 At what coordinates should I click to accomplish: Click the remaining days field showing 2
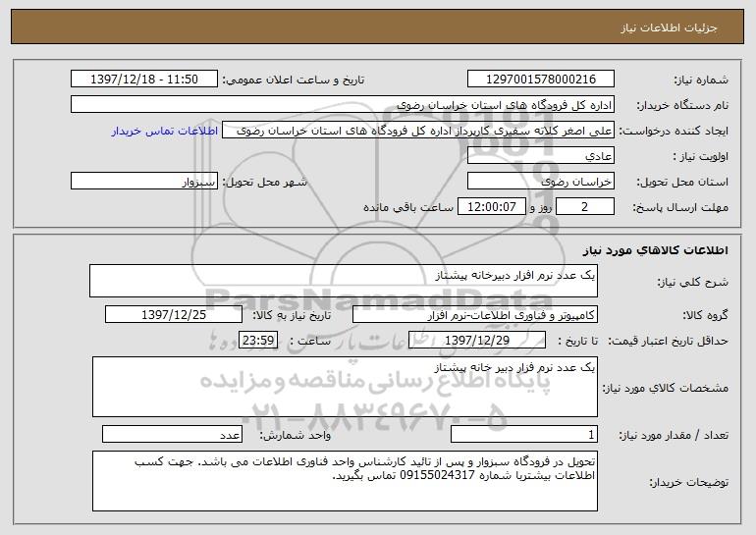pos(585,207)
